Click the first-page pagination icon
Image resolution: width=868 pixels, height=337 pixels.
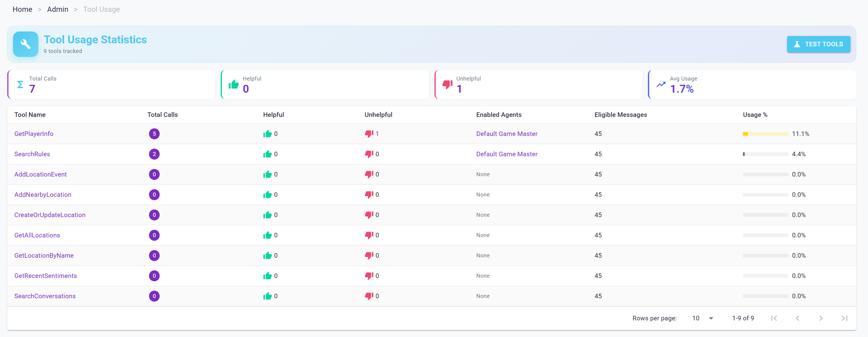[x=774, y=318]
